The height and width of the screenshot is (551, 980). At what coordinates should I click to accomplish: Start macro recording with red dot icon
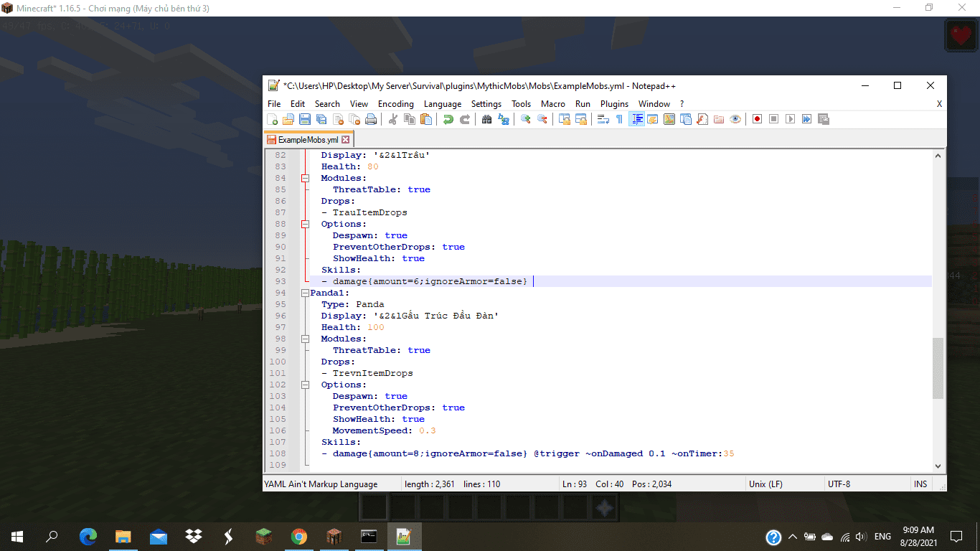(x=757, y=119)
